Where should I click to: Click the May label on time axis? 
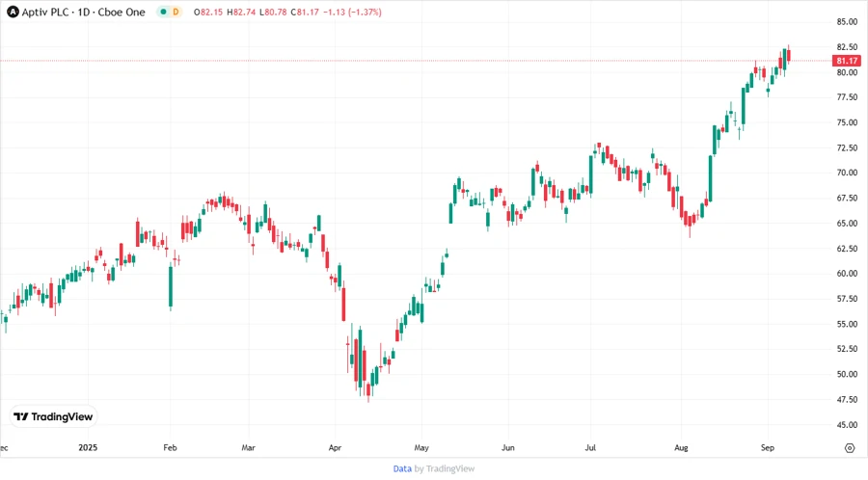tap(421, 447)
